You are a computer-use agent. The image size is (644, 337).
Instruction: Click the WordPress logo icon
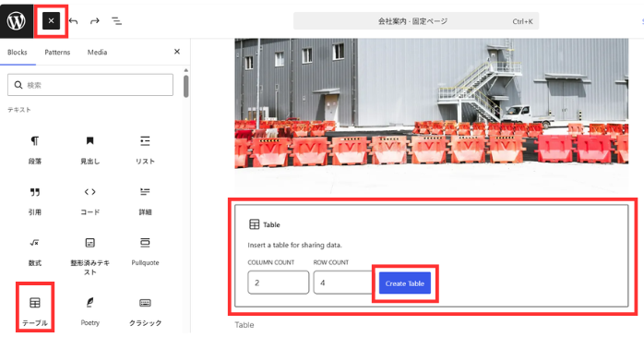pyautogui.click(x=17, y=21)
